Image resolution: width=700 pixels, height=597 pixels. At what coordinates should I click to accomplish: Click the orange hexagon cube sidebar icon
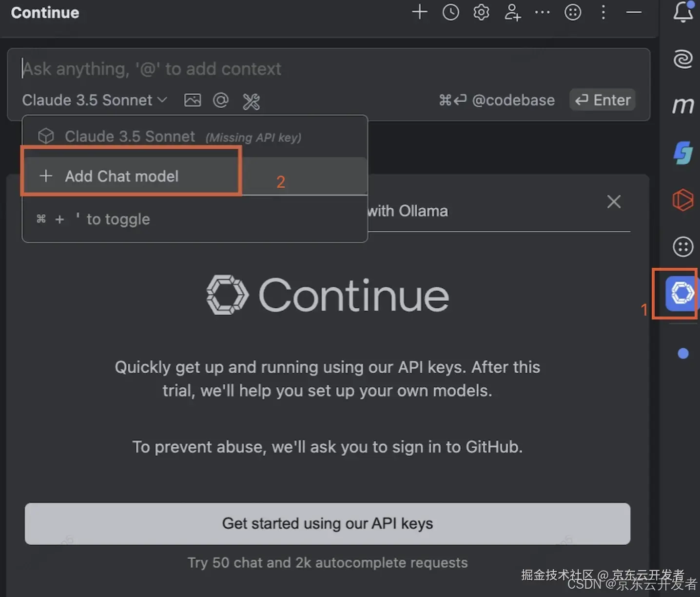[683, 199]
